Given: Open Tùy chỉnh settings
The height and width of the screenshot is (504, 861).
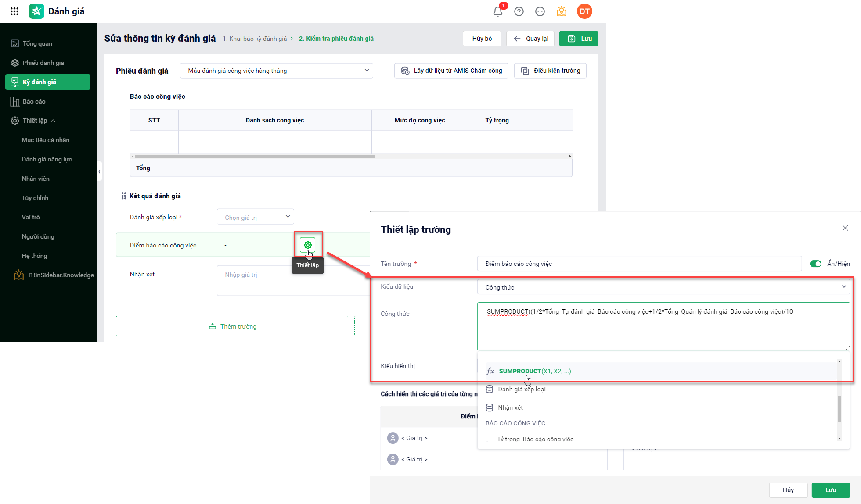Looking at the screenshot, I should [35, 198].
